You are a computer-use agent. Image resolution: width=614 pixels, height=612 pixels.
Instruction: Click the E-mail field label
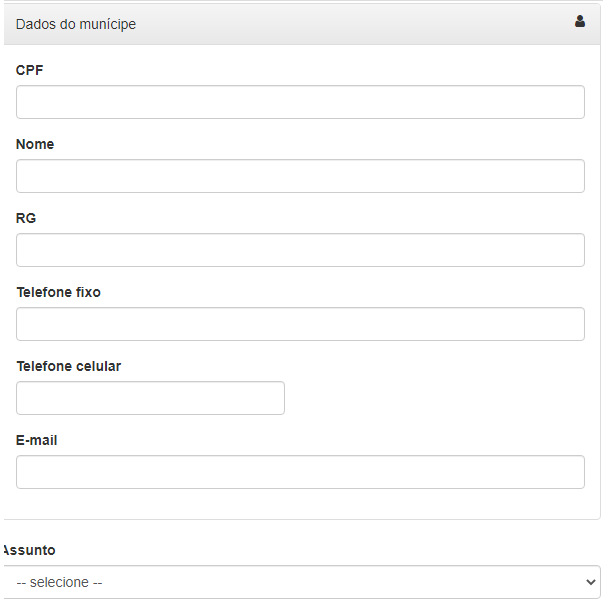(x=36, y=440)
